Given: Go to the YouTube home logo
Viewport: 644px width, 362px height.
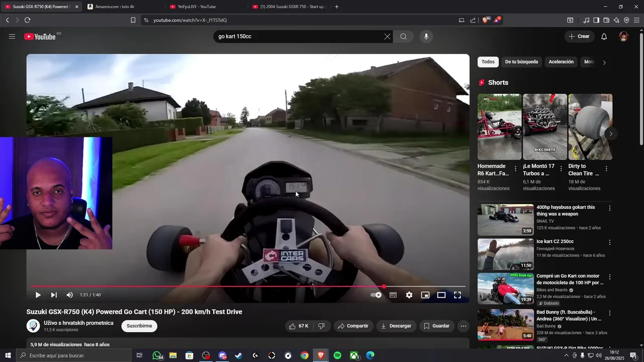Looking at the screenshot, I should 40,37.
